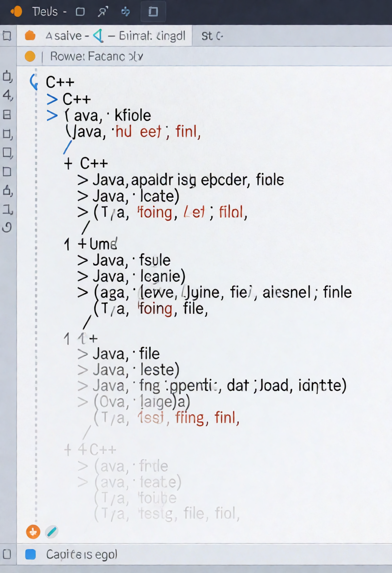Click the orange app logo in the title bar
Image resolution: width=392 pixels, height=573 pixels.
(x=16, y=12)
